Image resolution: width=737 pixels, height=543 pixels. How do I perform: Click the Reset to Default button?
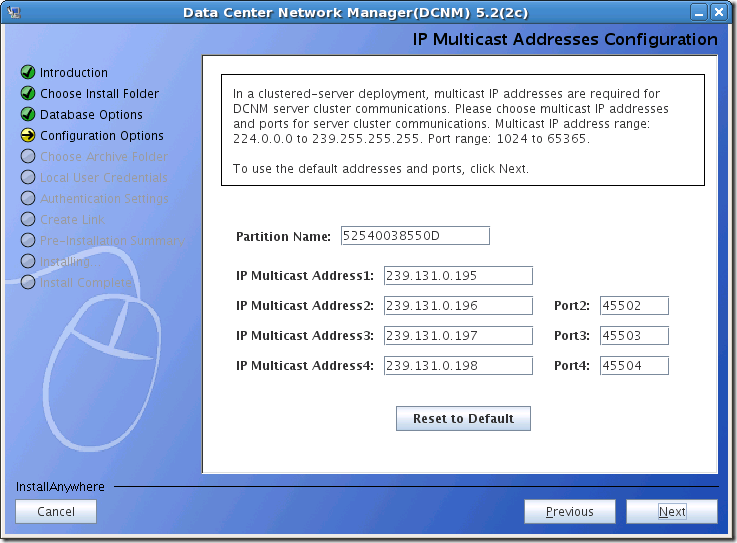(463, 418)
